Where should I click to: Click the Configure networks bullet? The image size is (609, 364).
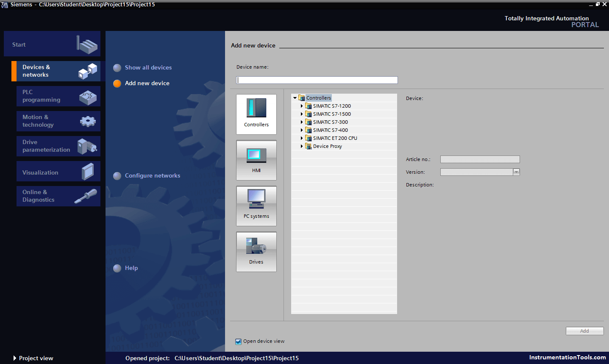(117, 176)
